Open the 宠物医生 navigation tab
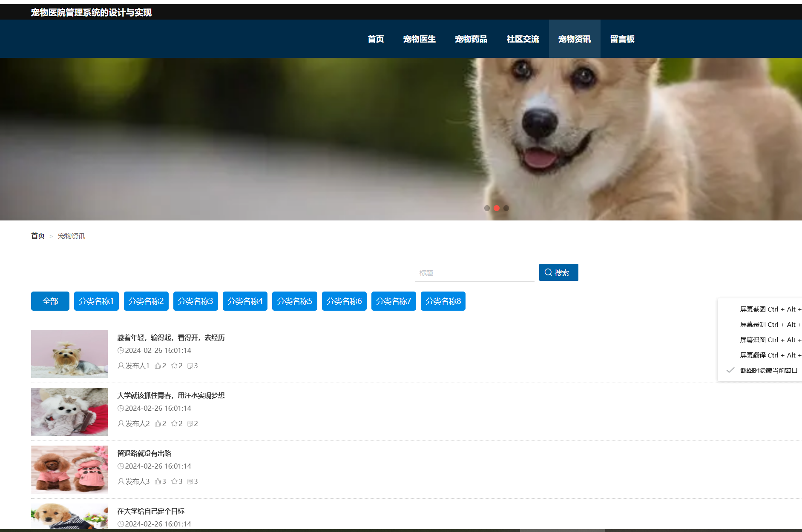The width and height of the screenshot is (802, 532). [419, 39]
